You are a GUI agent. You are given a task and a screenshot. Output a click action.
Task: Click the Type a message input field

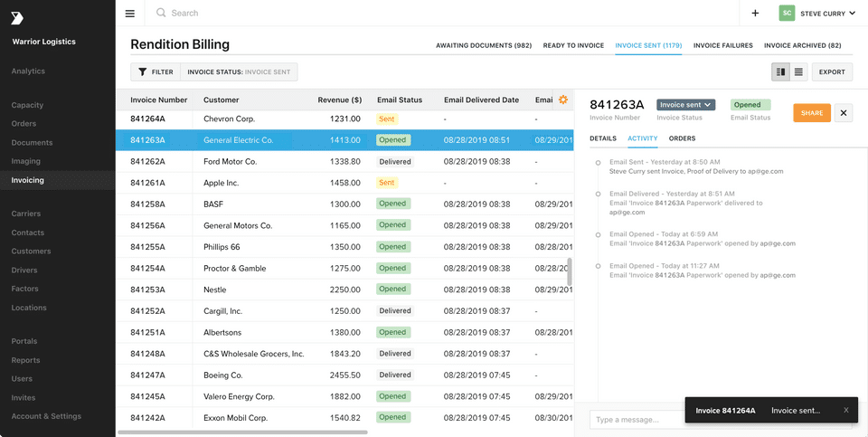[633, 420]
